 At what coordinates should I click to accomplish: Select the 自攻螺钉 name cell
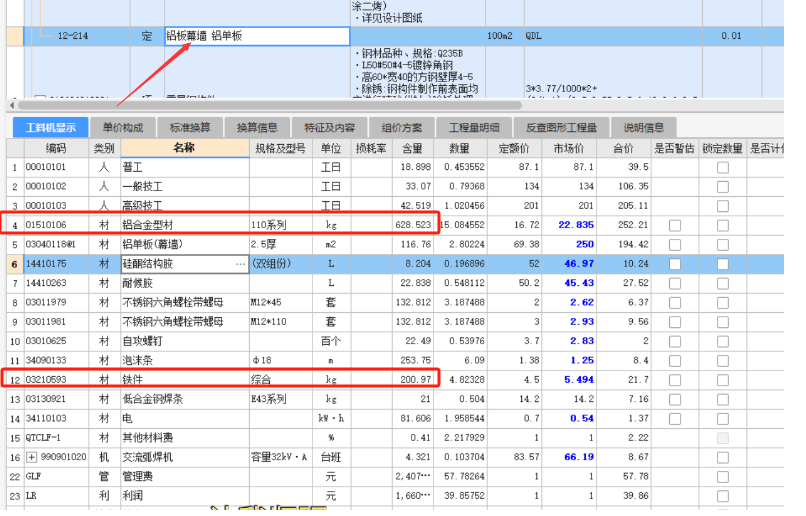click(x=185, y=341)
